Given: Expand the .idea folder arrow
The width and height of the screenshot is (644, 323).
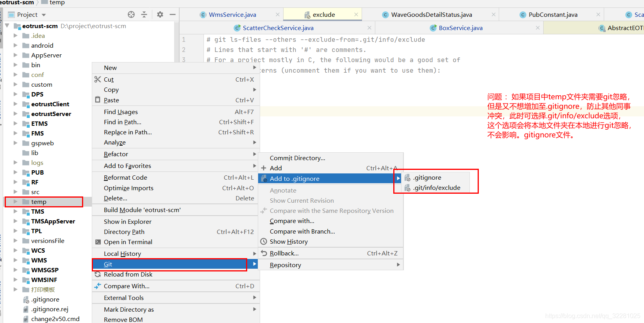Looking at the screenshot, I should click(16, 36).
